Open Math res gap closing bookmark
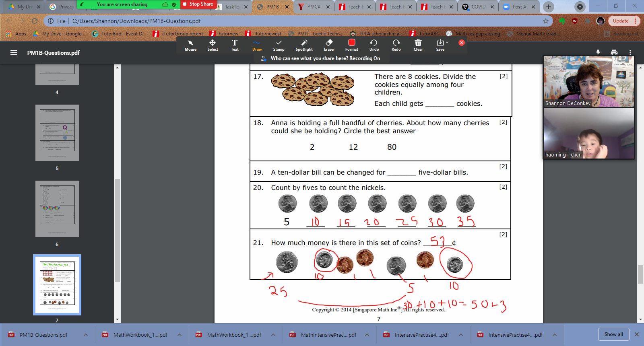The height and width of the screenshot is (346, 644). pyautogui.click(x=473, y=34)
